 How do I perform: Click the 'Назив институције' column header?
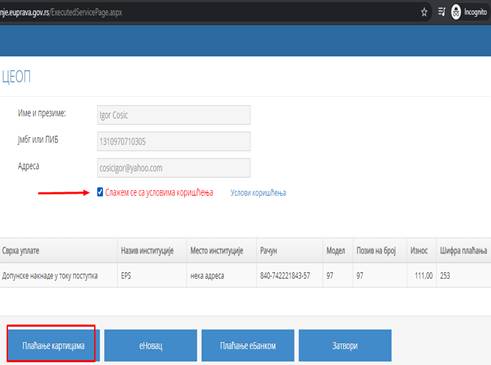click(x=147, y=251)
